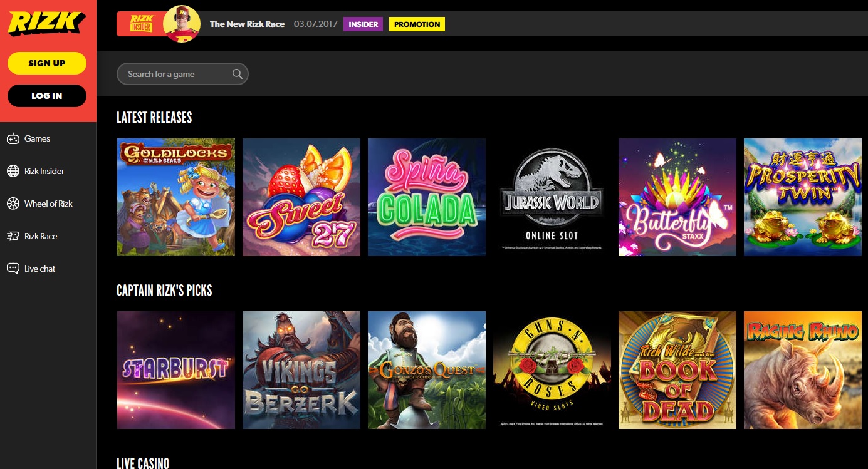Screen dimensions: 868x469
Task: Open the Starburst game
Action: pyautogui.click(x=176, y=370)
